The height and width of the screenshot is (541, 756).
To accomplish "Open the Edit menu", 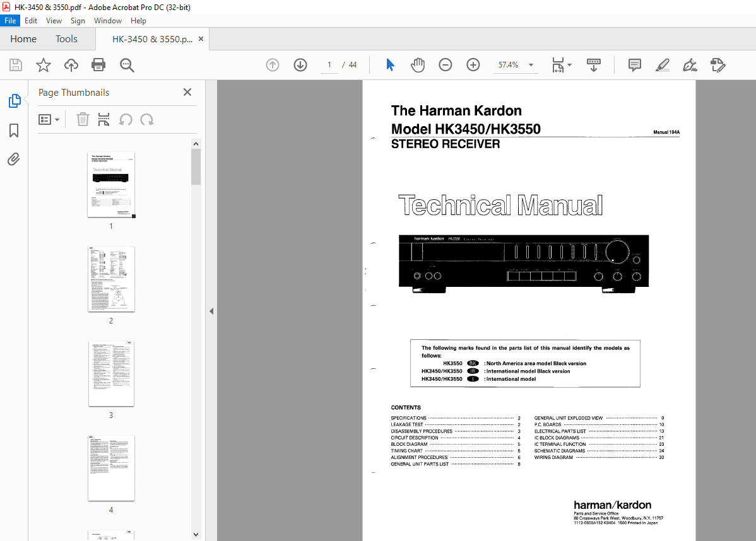I will pos(31,21).
